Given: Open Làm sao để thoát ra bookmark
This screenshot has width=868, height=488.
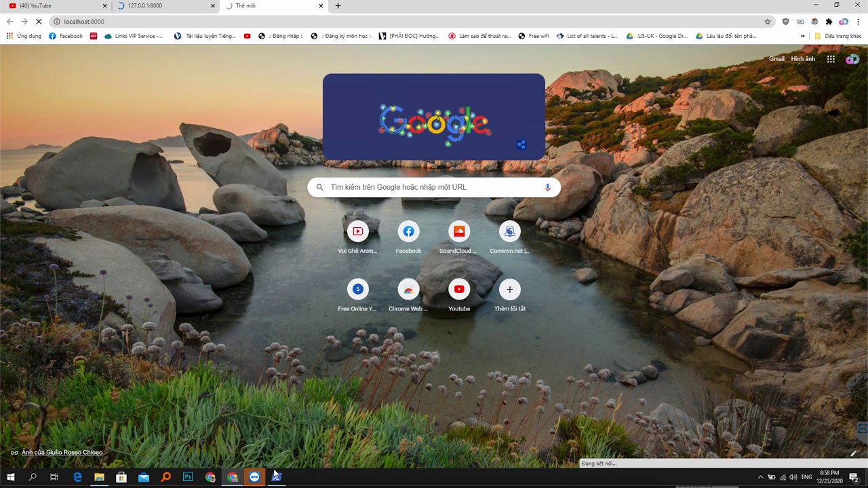Looking at the screenshot, I should (479, 36).
